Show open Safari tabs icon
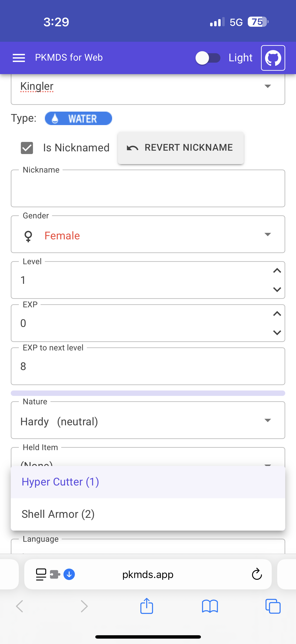The width and height of the screenshot is (296, 644). (x=273, y=606)
